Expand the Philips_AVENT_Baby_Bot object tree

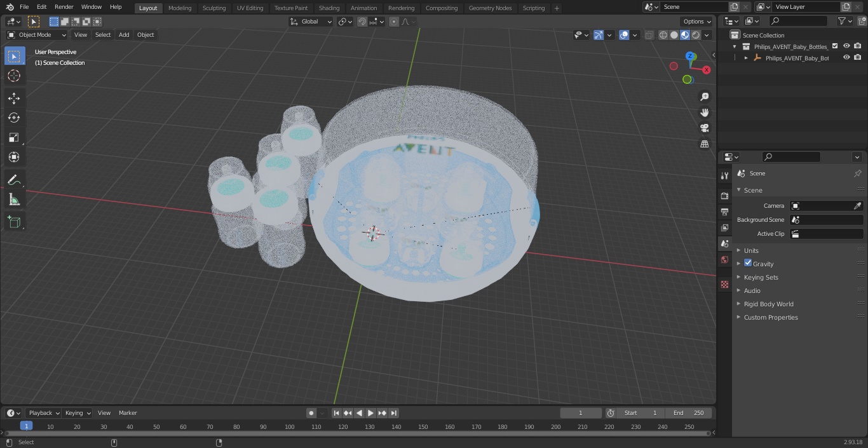pyautogui.click(x=746, y=58)
